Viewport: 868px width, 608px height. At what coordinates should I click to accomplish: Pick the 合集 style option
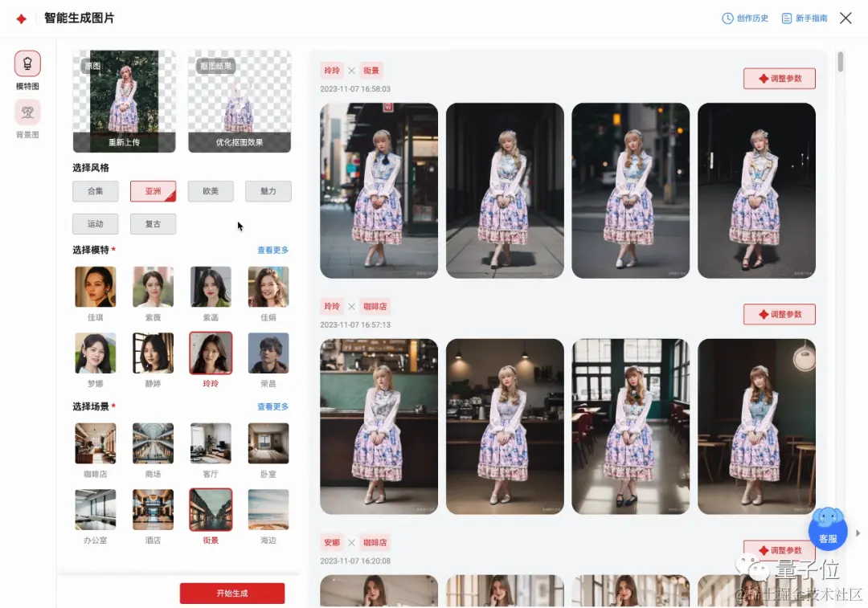pyautogui.click(x=95, y=191)
